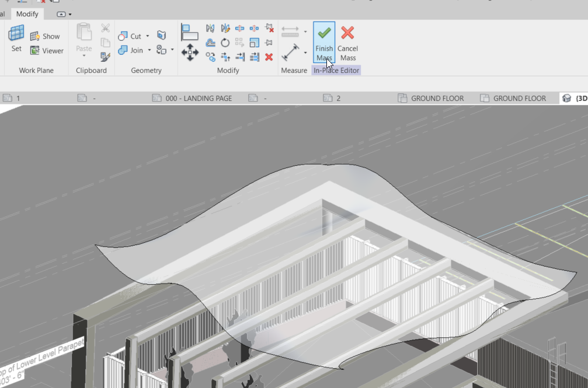This screenshot has width=588, height=388.
Task: Select the Cut geometry tool
Action: (130, 36)
